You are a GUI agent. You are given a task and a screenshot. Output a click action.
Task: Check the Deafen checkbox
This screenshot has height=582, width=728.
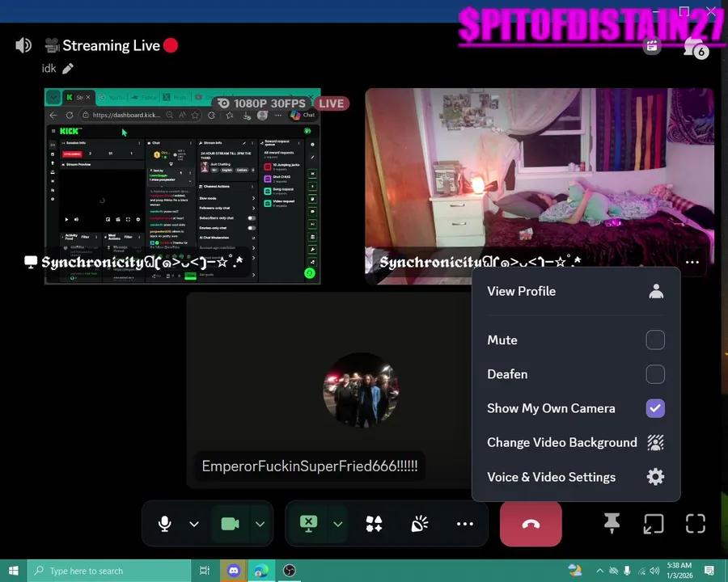pyautogui.click(x=654, y=374)
